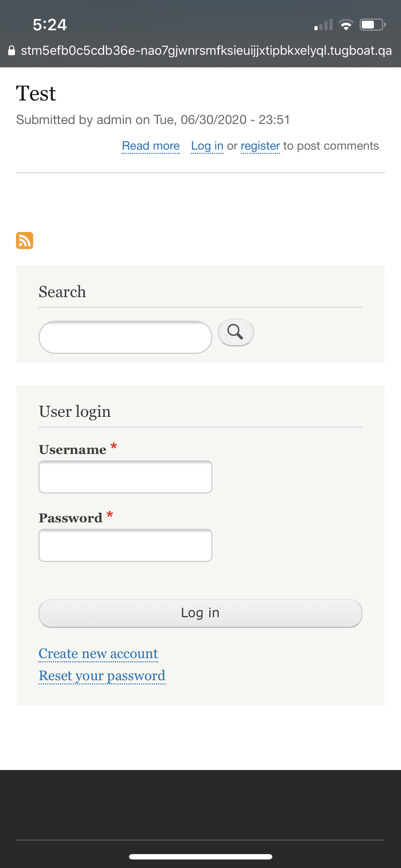Screen dimensions: 401x868
Task: Open the Reset your password link
Action: [102, 676]
